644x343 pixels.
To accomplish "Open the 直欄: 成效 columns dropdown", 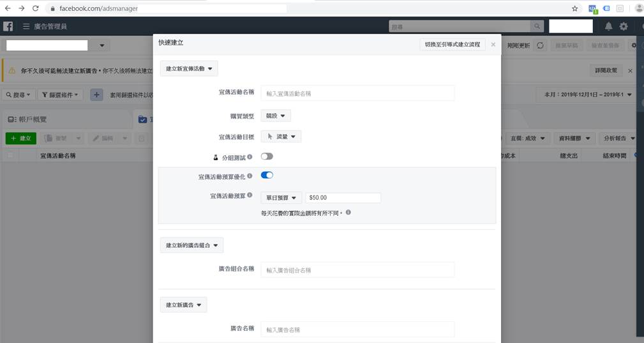I will coord(528,139).
